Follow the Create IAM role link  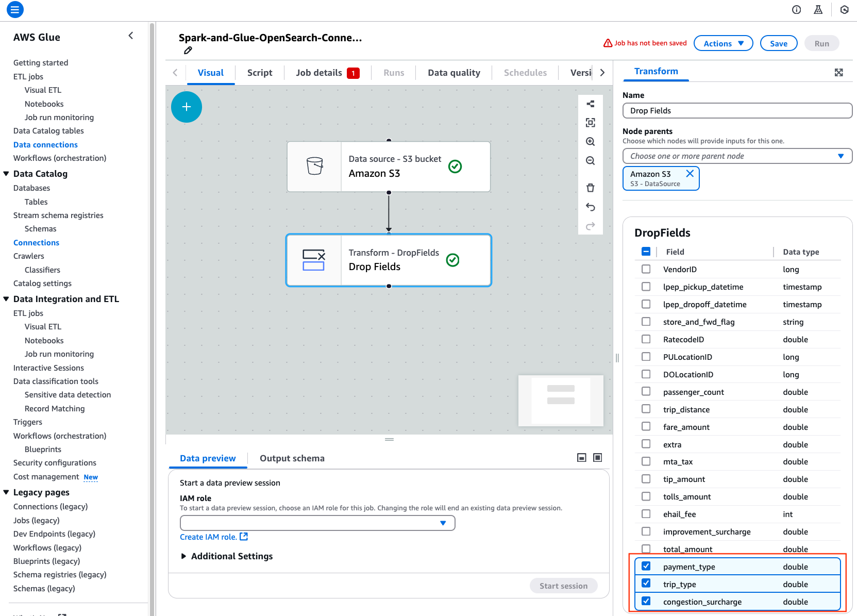tap(209, 537)
